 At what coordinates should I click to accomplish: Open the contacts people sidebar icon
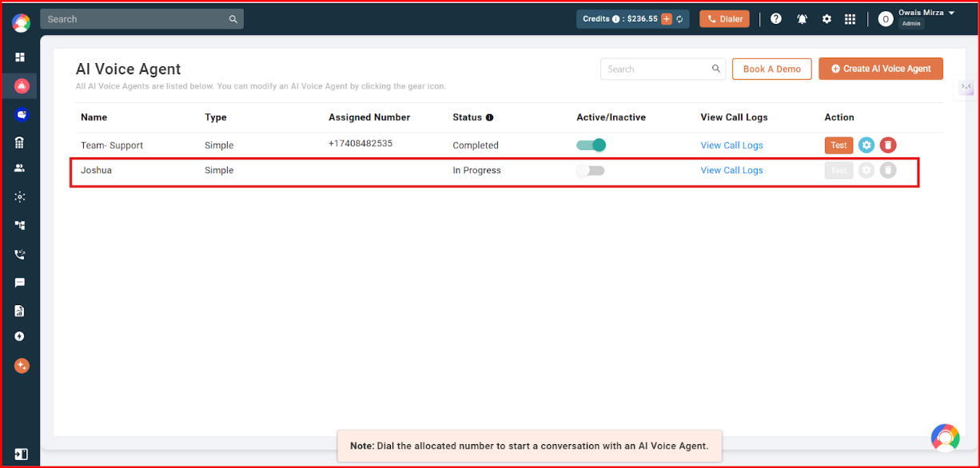tap(20, 169)
